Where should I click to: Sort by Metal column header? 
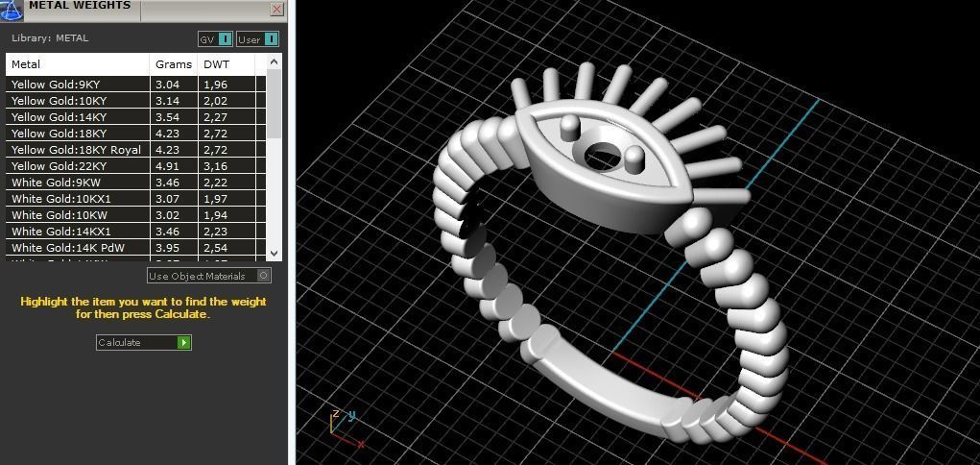(78, 64)
